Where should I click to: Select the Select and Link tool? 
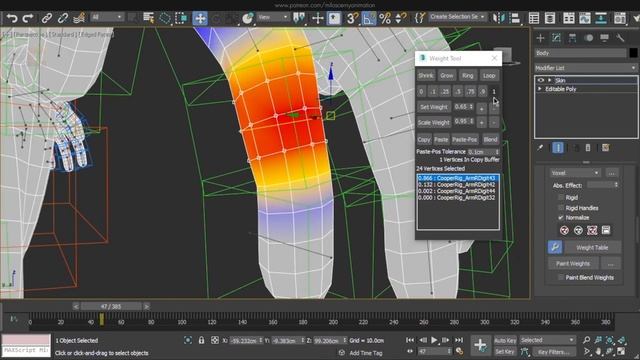pyautogui.click(x=47, y=18)
